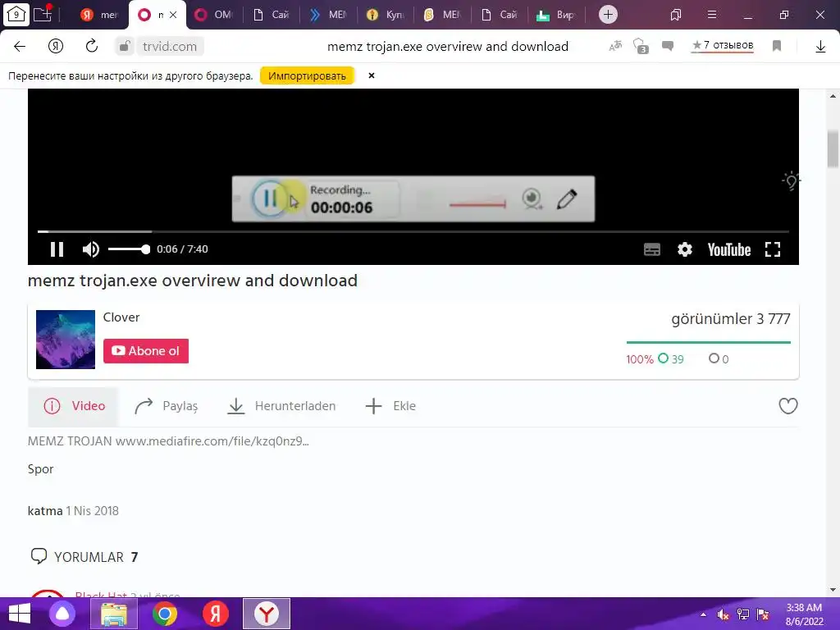The image size is (840, 630).
Task: Subscribe with the Abone ol button
Action: pos(146,351)
